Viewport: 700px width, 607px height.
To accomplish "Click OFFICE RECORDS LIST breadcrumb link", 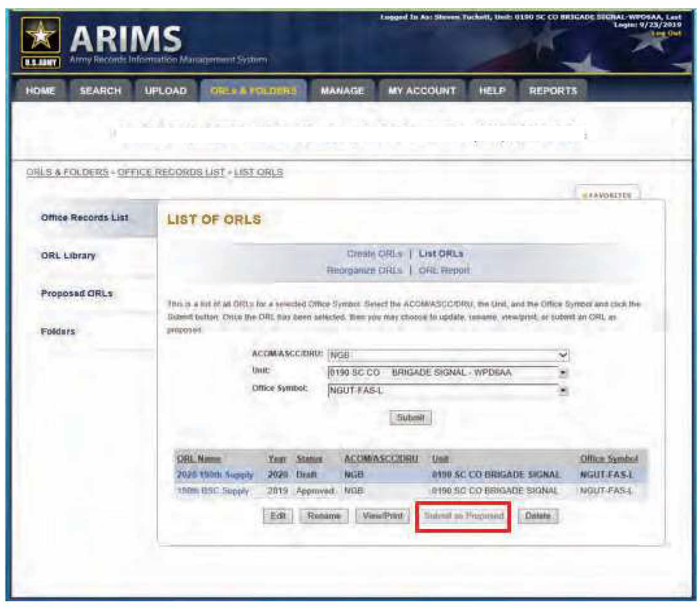I will (x=171, y=172).
